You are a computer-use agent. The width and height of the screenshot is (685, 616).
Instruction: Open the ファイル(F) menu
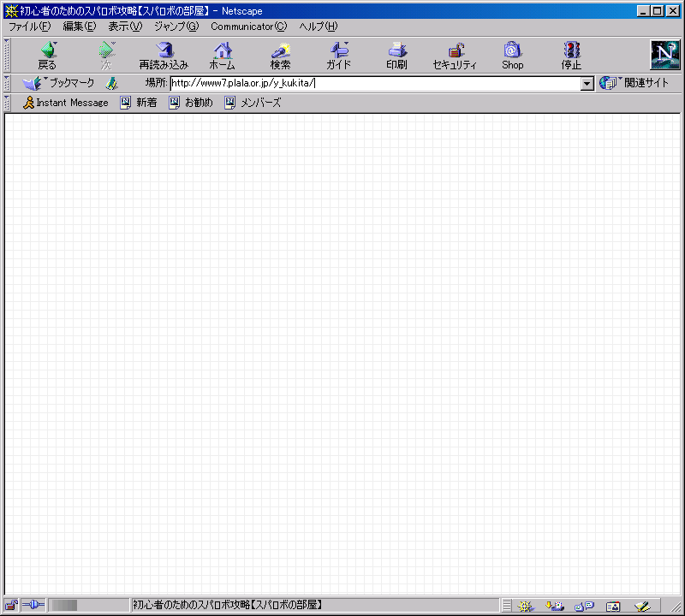coord(30,27)
